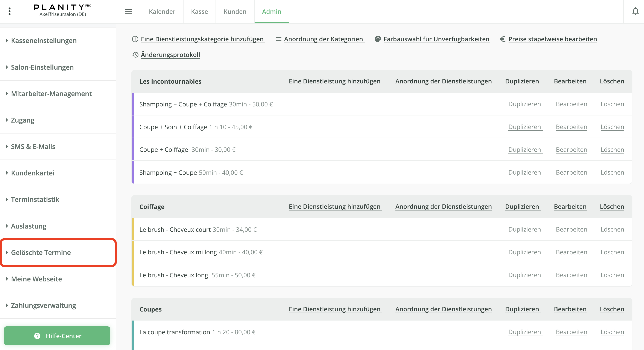The height and width of the screenshot is (350, 644).
Task: Click the purple color bar beside Coupe + Coiffage
Action: pos(133,149)
